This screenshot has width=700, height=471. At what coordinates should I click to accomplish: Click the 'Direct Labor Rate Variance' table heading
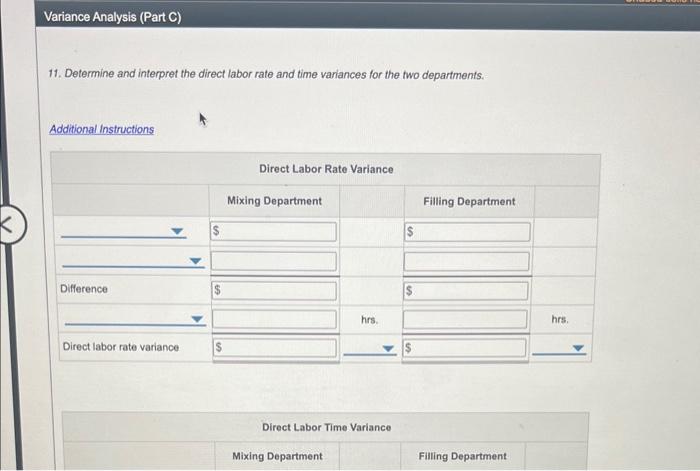326,169
